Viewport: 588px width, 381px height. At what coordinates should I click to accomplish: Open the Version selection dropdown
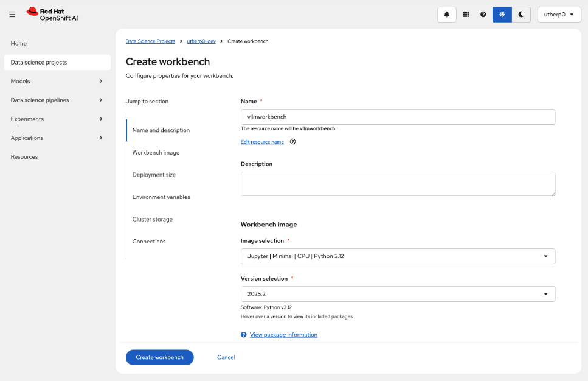(398, 294)
